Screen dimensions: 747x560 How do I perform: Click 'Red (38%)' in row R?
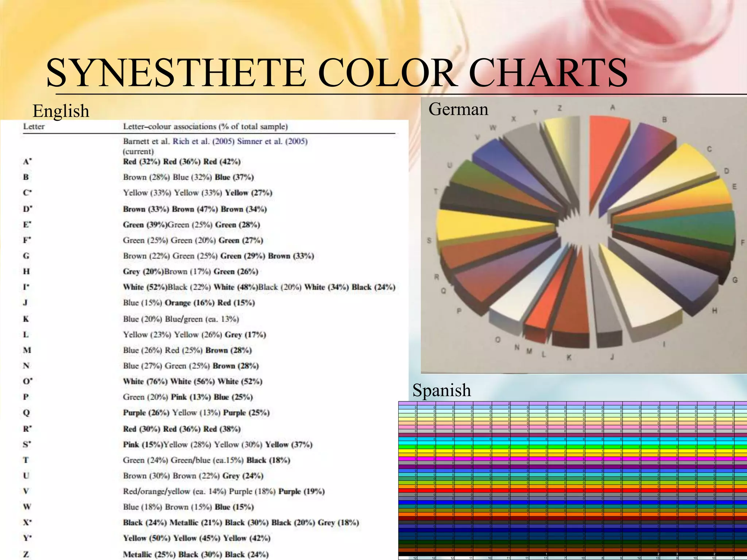[222, 429]
